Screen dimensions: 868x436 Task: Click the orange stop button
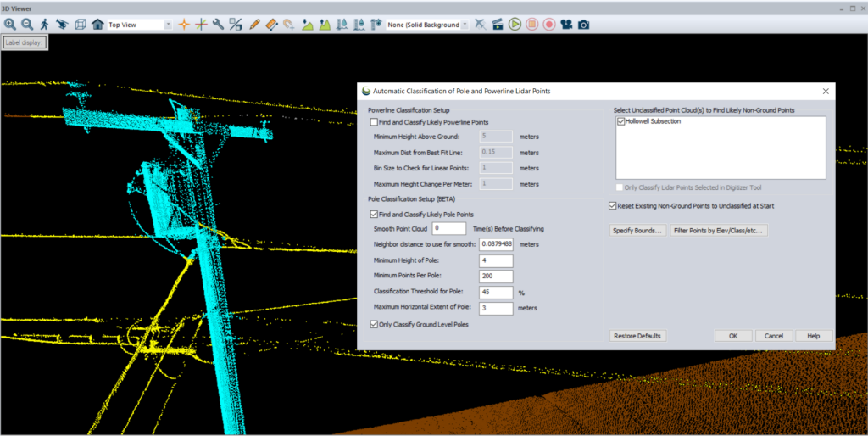(x=532, y=25)
